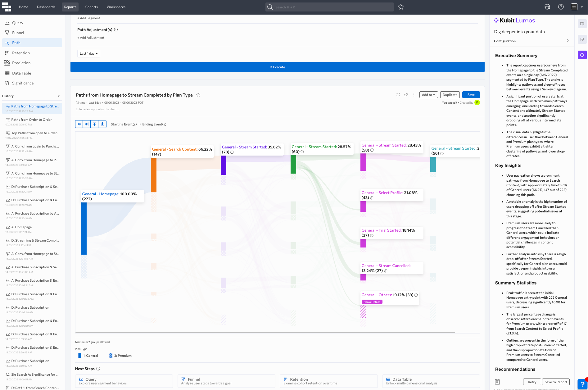The image size is (588, 390).
Task: Click the info icon on Stream Started (78)
Action: coord(232,152)
